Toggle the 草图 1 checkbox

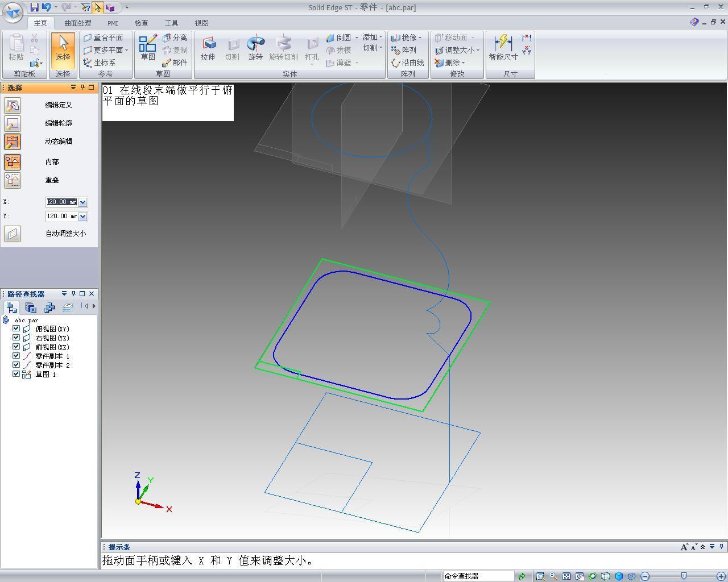(16, 374)
